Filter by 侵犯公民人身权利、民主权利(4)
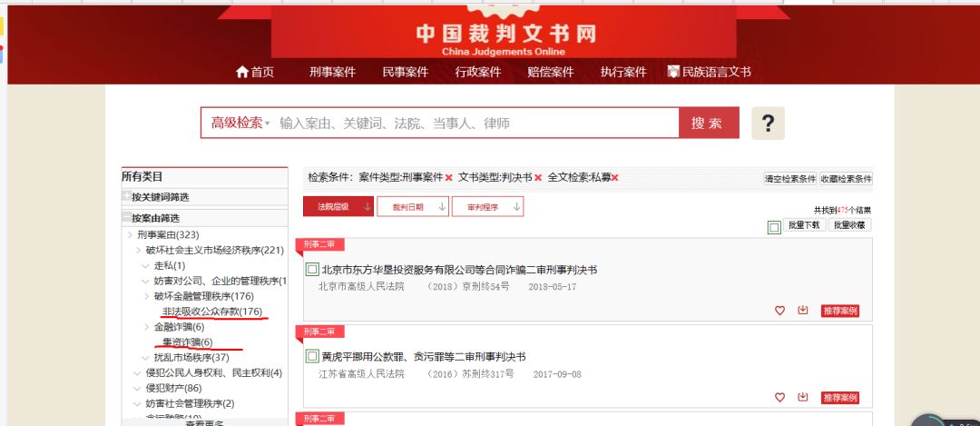Viewport: 980px width, 426px height. (x=214, y=373)
